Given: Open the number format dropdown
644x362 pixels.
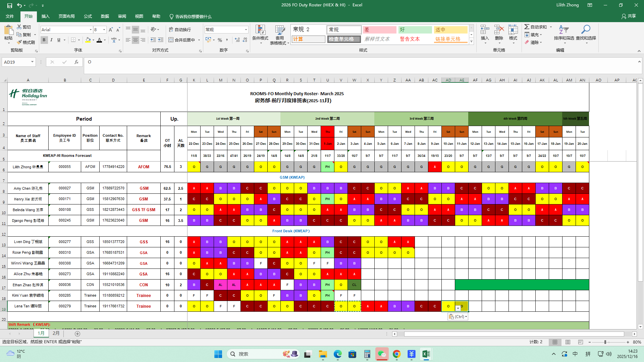Looking at the screenshot, I should (246, 30).
